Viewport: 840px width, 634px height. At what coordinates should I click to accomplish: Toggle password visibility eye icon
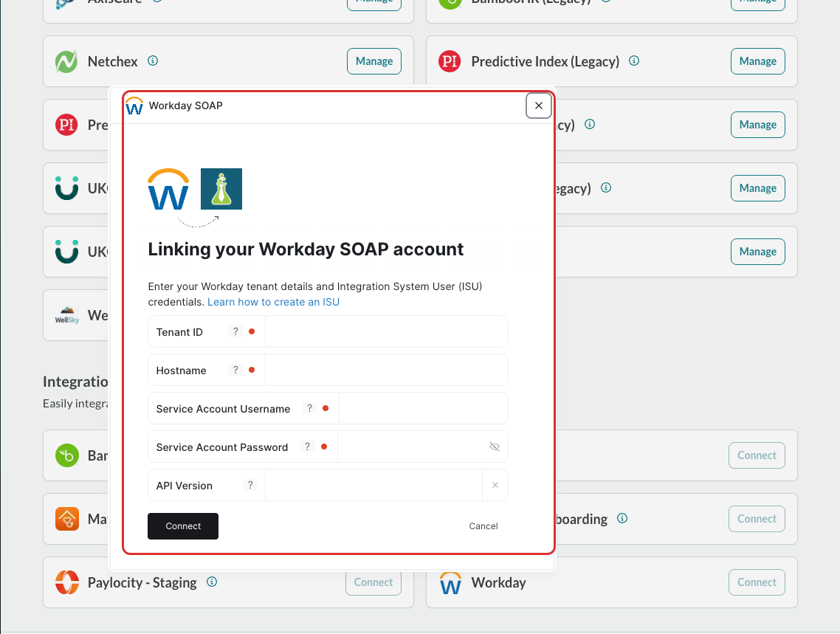tap(495, 447)
